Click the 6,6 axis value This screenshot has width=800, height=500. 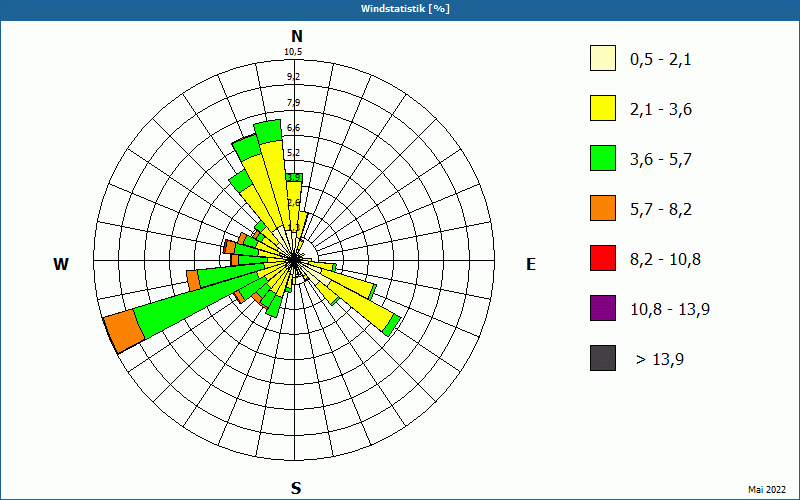(x=293, y=128)
